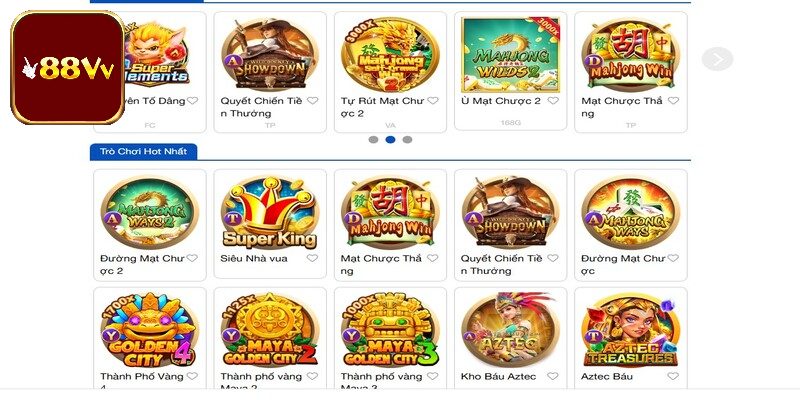800x400 pixels.
Task: Select the third carousel page dot
Action: [407, 139]
